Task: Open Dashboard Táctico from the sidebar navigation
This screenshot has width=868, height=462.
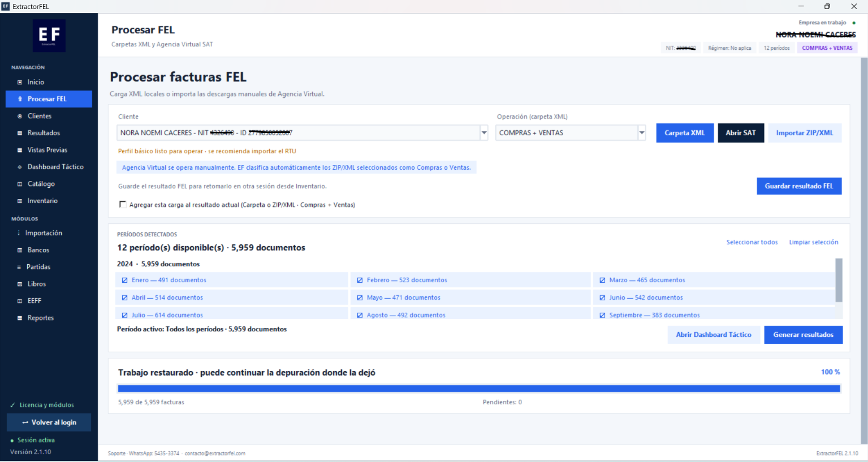Action: (49, 167)
